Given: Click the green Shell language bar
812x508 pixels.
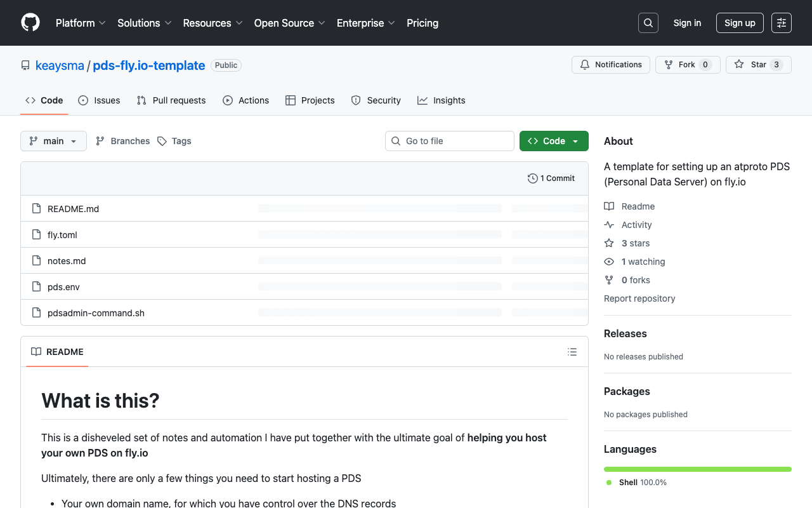Looking at the screenshot, I should click(x=697, y=469).
